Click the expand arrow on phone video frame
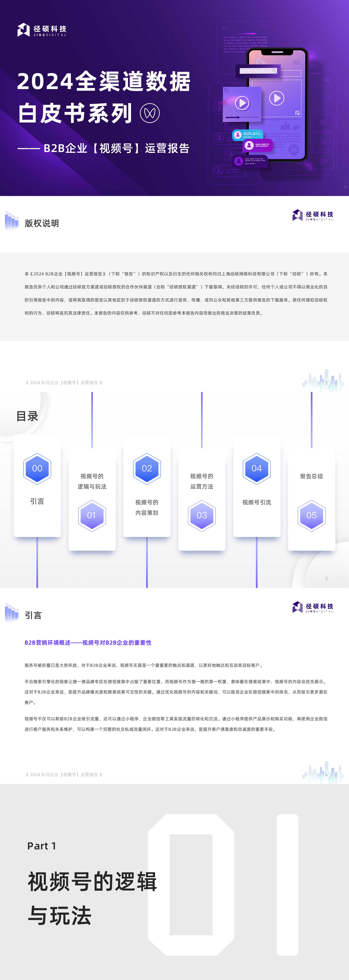The height and width of the screenshot is (980, 349). tap(297, 113)
